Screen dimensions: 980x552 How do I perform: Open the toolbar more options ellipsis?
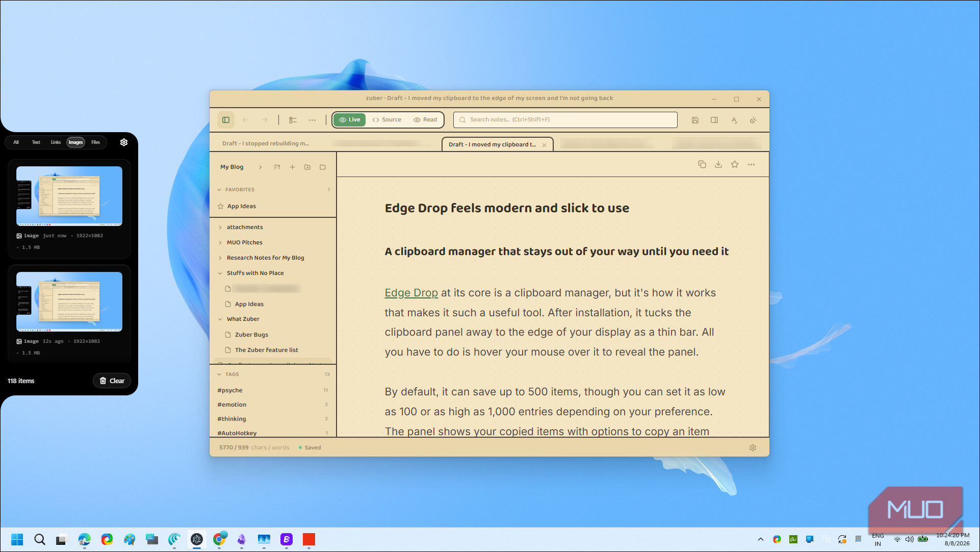(312, 120)
